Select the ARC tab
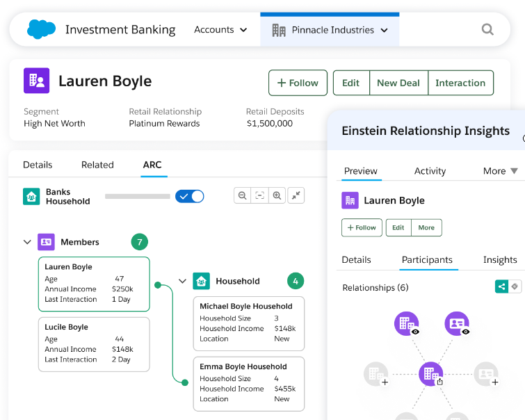The height and width of the screenshot is (420, 525). click(x=152, y=165)
